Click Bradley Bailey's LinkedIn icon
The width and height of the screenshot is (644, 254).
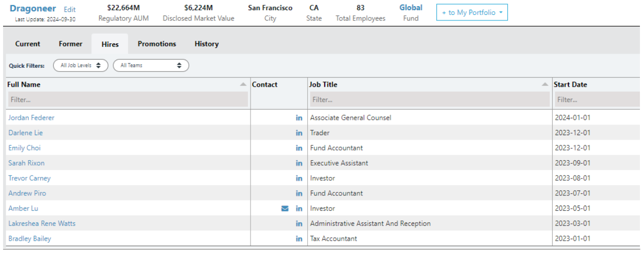[x=299, y=239]
